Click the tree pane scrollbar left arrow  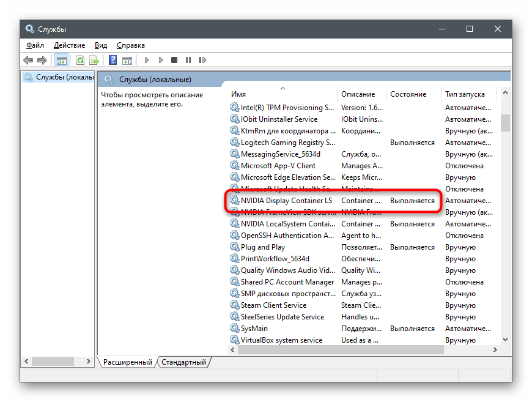26,361
